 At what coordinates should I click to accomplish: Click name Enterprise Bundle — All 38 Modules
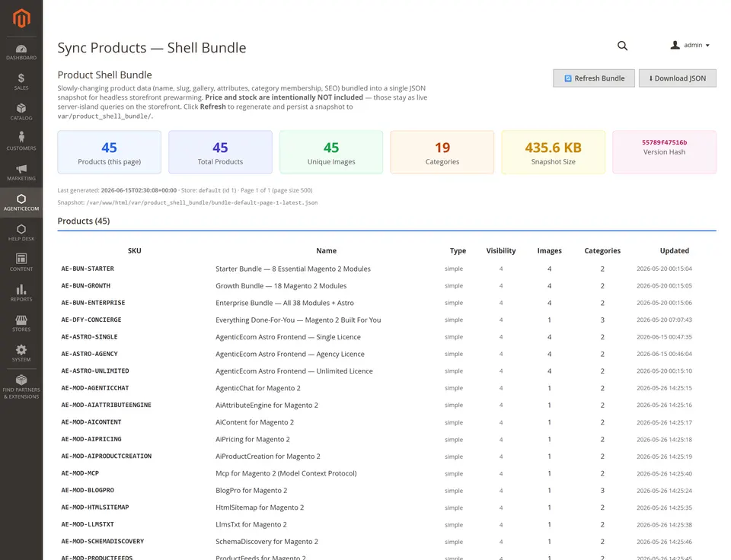coord(285,303)
